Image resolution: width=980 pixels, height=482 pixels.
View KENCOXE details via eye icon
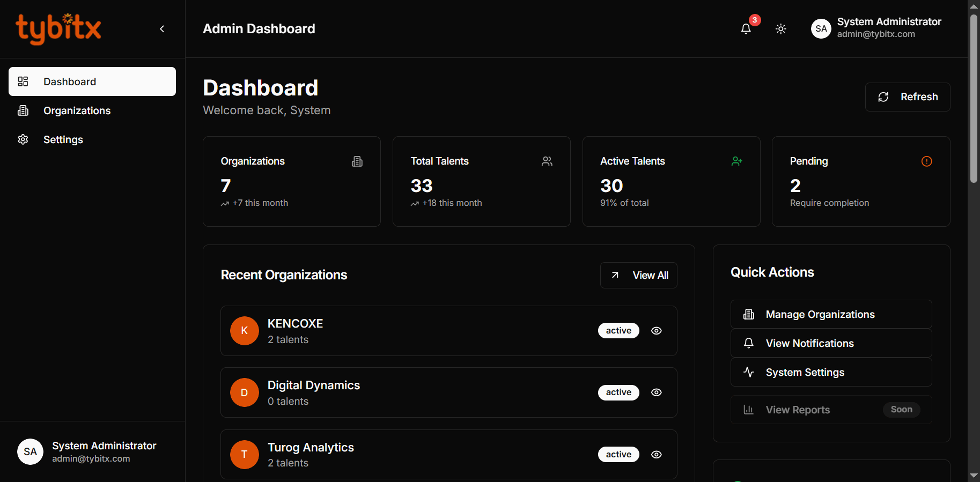click(x=657, y=331)
